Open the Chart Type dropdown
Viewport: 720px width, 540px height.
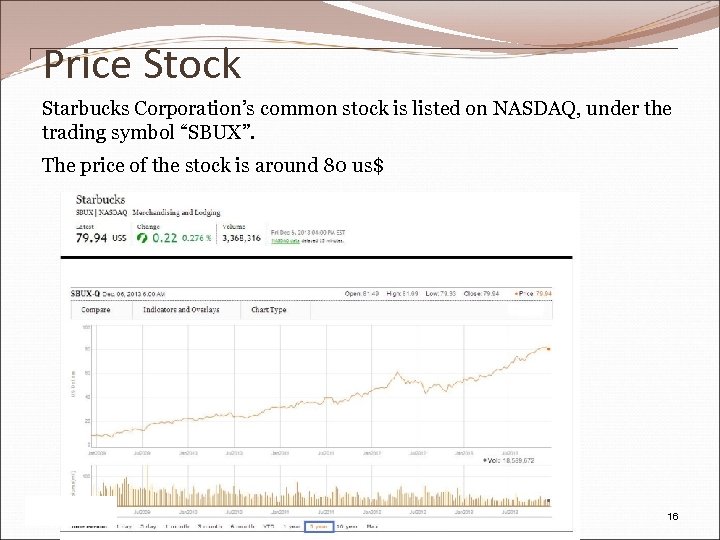point(268,310)
